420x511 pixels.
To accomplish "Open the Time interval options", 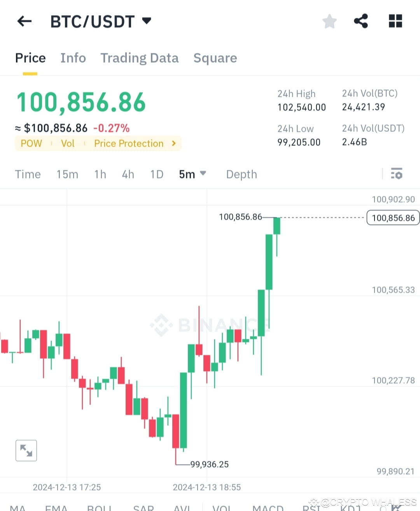I will 28,174.
